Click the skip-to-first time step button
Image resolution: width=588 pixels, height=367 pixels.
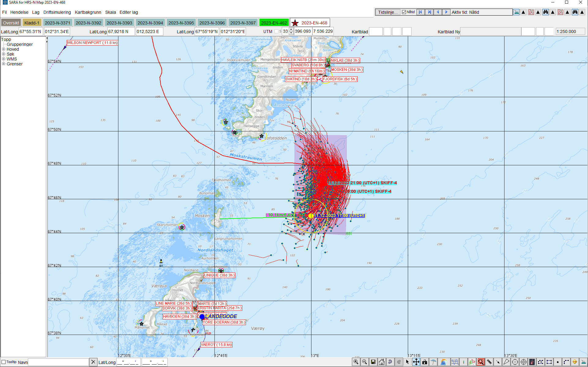coord(421,12)
